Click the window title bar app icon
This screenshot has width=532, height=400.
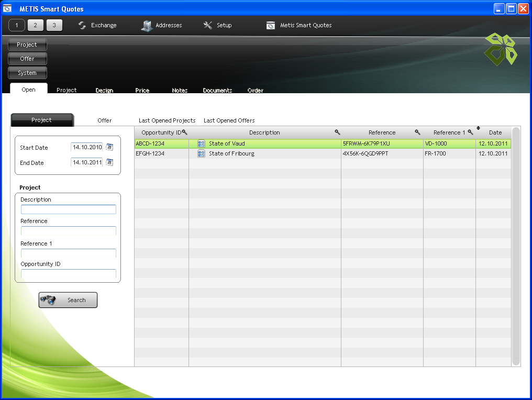[7, 8]
